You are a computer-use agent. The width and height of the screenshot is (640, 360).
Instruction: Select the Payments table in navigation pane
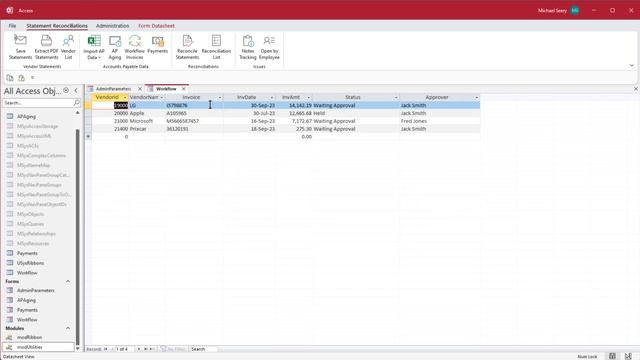coord(27,253)
